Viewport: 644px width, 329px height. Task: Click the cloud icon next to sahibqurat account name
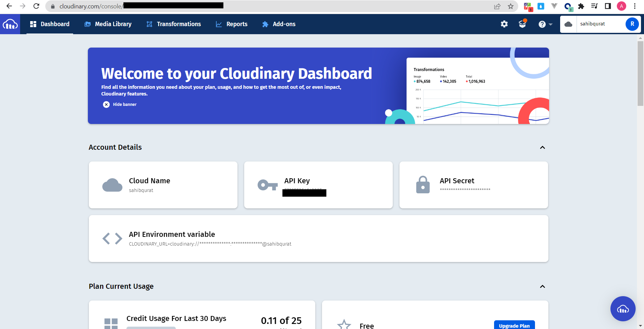pos(569,24)
